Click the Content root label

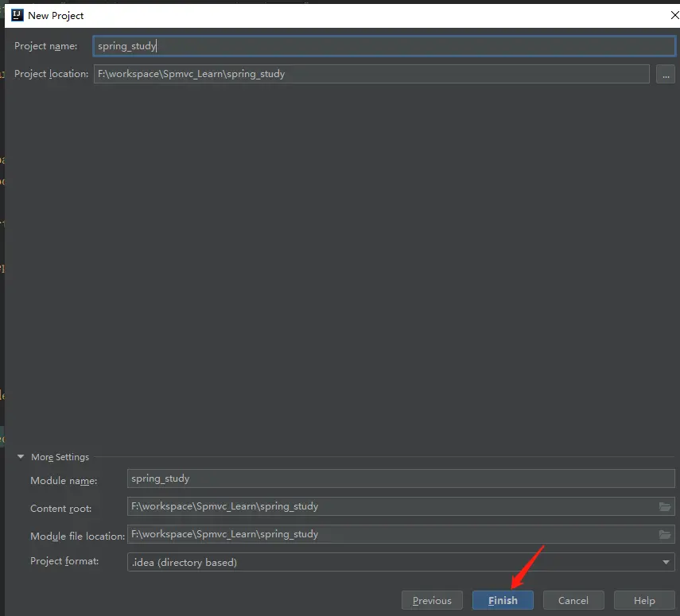click(x=60, y=509)
